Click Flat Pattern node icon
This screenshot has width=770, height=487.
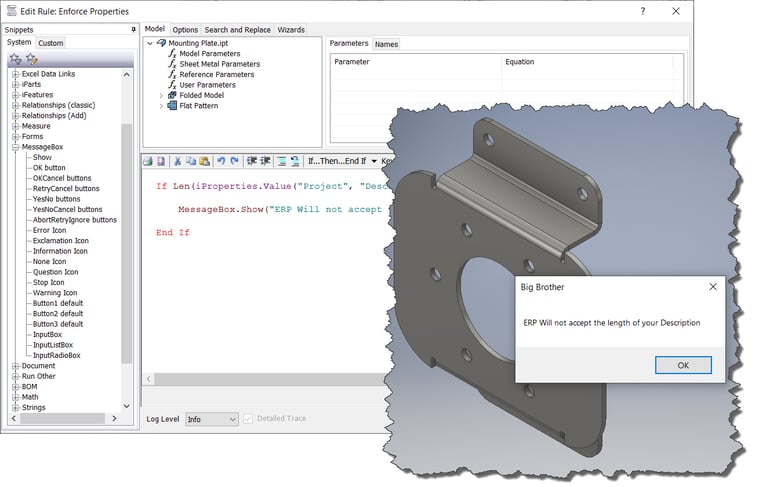(x=172, y=106)
